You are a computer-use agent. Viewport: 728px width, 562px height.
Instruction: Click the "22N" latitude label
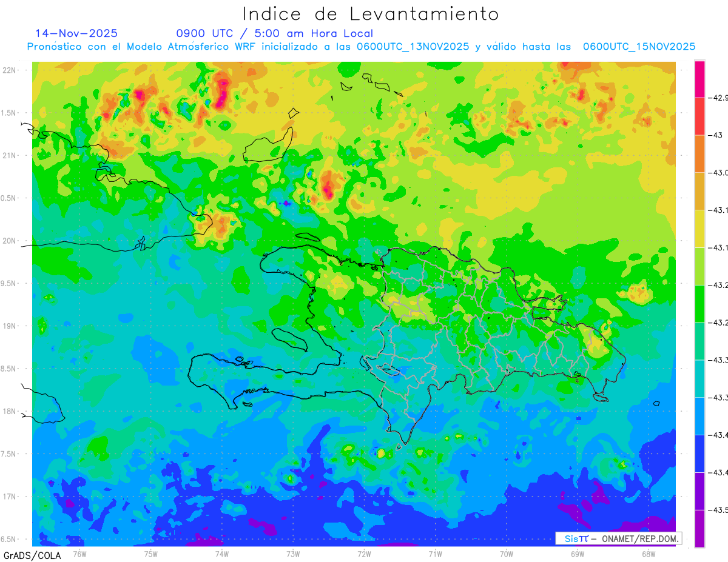point(10,70)
